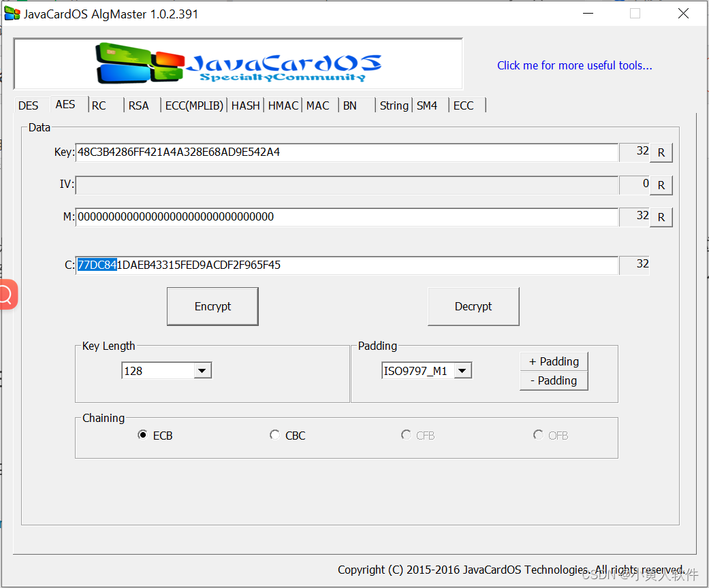Minimize the AlgMaster window
The width and height of the screenshot is (709, 588).
588,14
